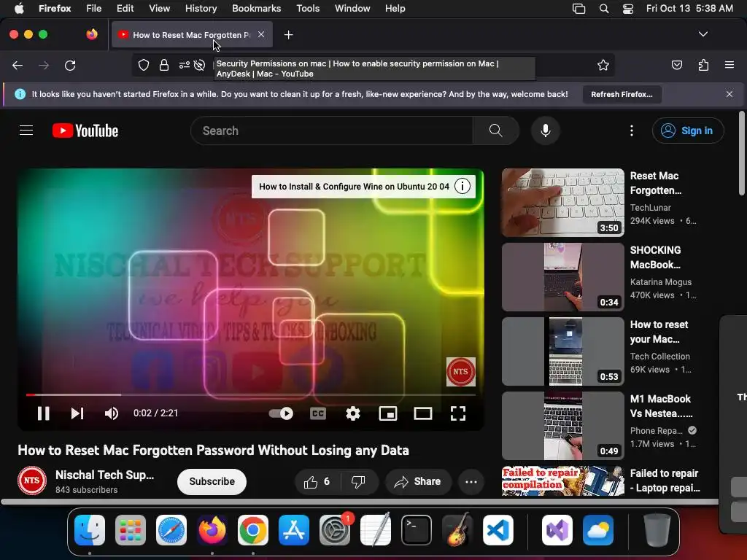
Task: Open Visual Studio Code from Dock
Action: click(x=498, y=530)
